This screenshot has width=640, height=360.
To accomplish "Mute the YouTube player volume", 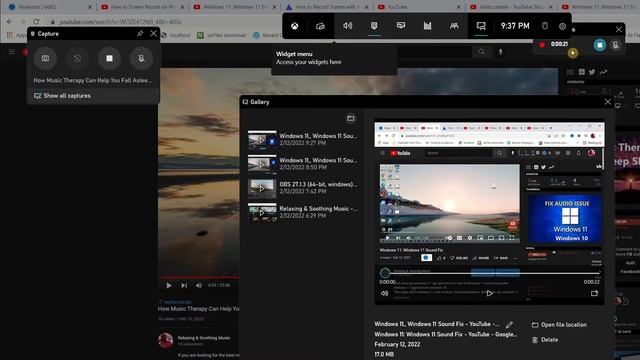I will (x=199, y=285).
